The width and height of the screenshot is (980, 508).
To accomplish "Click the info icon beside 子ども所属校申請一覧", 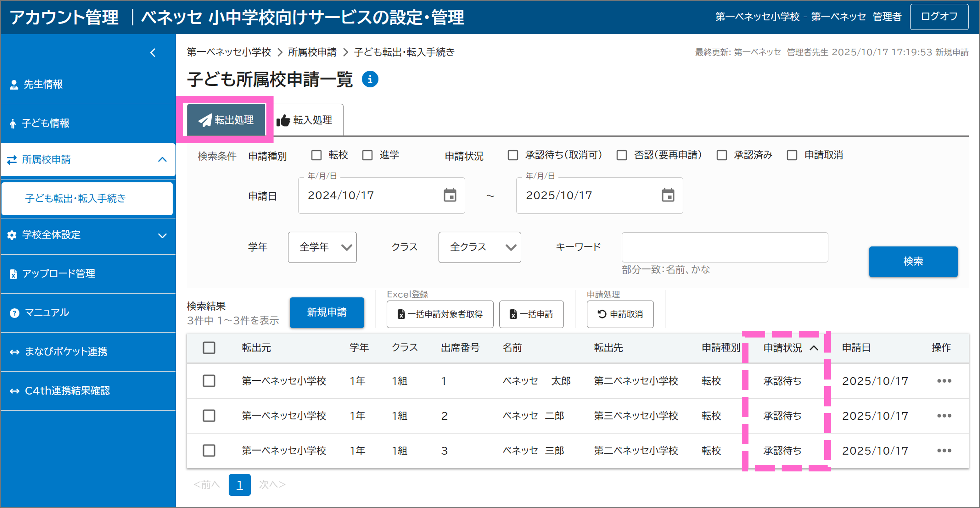I will point(371,79).
